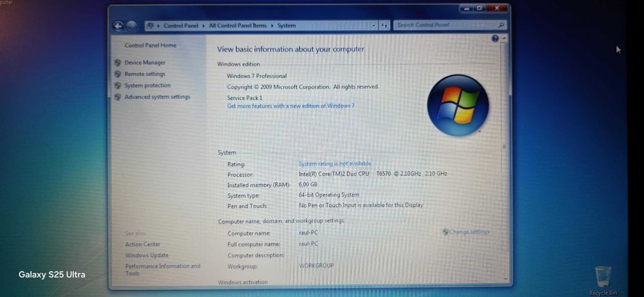This screenshot has width=644, height=297.
Task: Select All Control Panel Items breadcrumb
Action: coord(238,26)
